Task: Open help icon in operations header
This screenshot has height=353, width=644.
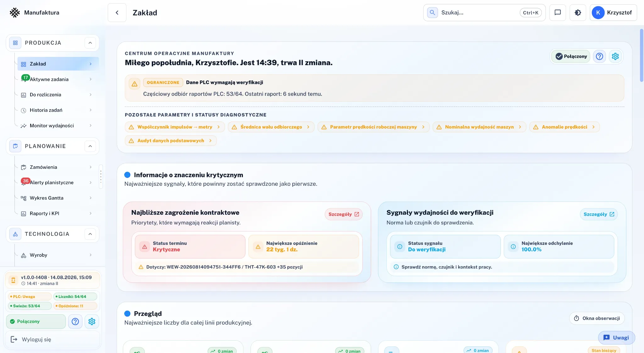Action: [599, 56]
